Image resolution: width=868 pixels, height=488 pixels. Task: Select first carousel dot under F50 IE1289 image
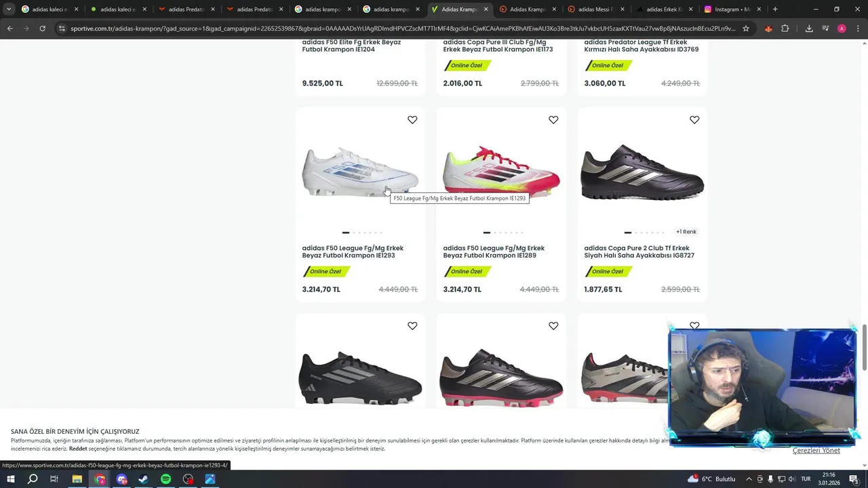486,232
